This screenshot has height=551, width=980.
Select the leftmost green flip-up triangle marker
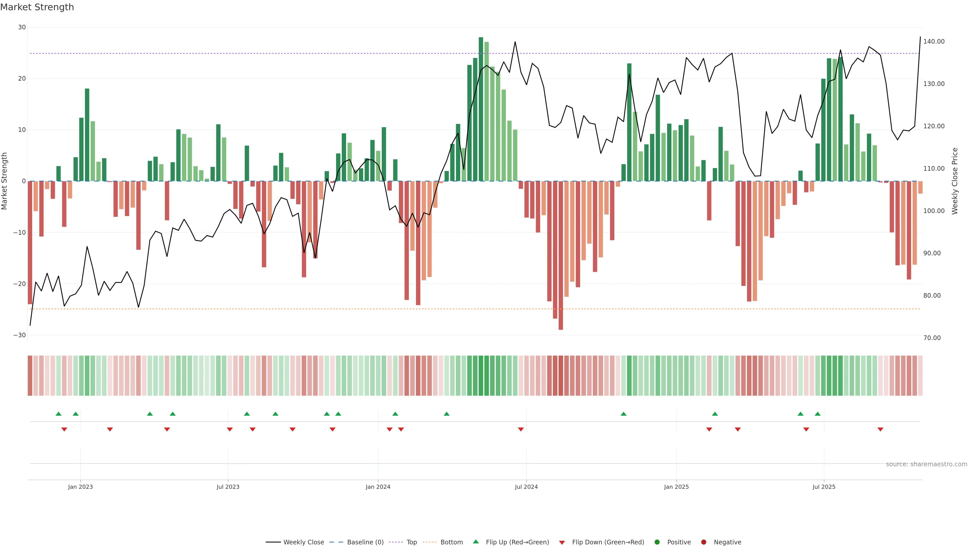click(58, 414)
